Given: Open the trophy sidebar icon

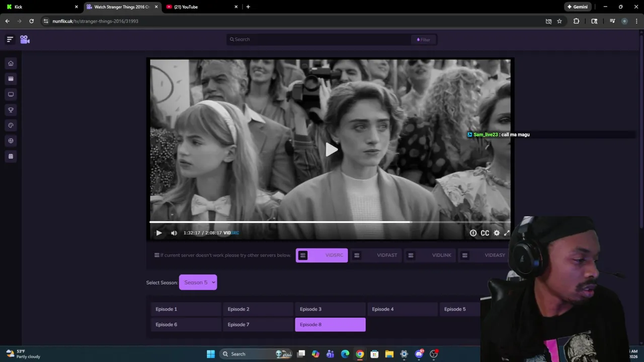Looking at the screenshot, I should point(11,110).
